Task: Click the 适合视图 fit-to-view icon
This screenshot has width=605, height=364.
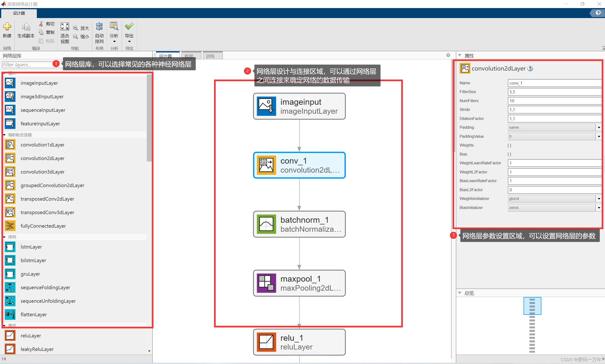Action: click(x=65, y=27)
